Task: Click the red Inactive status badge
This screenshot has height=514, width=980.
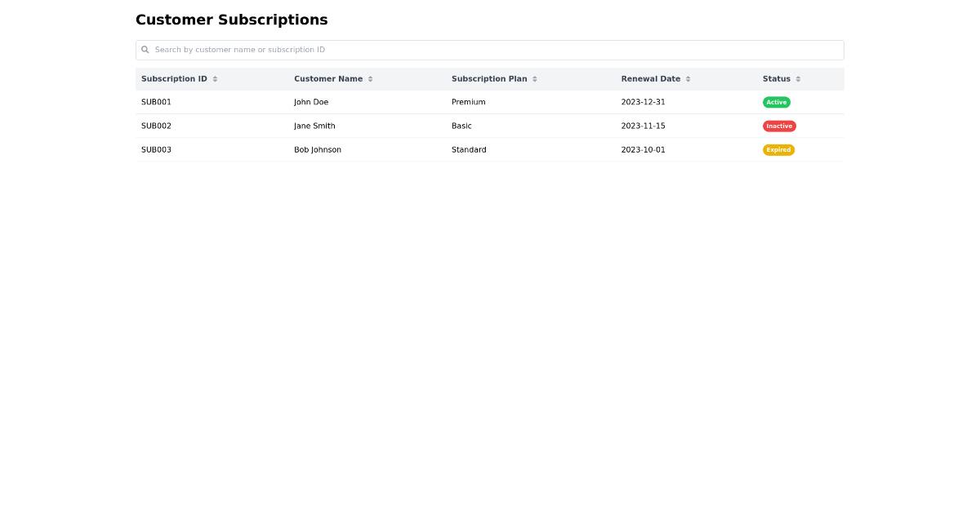Action: pos(779,126)
